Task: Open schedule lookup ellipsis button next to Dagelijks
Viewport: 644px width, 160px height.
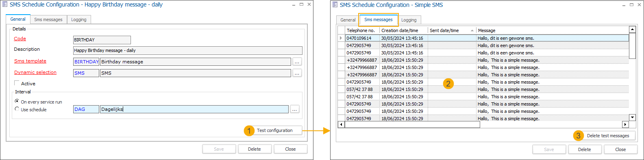Action: 295,109
